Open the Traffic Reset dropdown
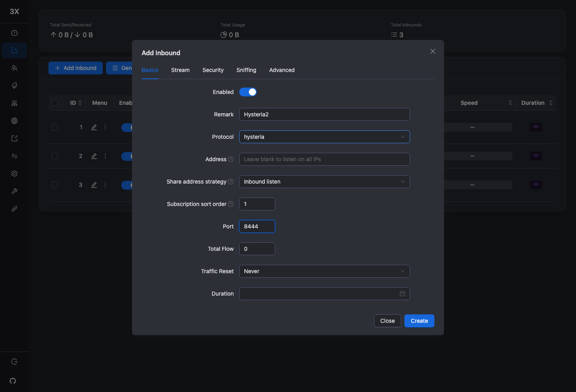 click(x=324, y=271)
